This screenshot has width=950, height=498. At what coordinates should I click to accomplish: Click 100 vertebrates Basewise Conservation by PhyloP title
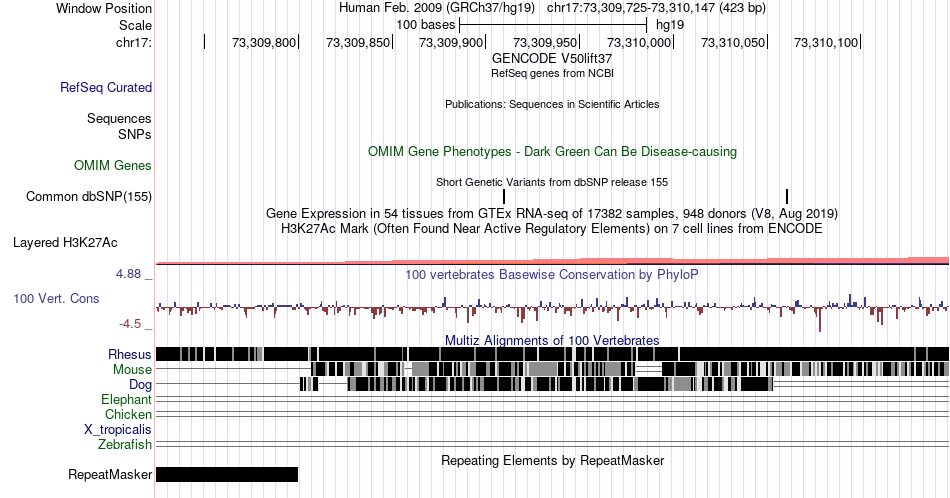click(552, 274)
